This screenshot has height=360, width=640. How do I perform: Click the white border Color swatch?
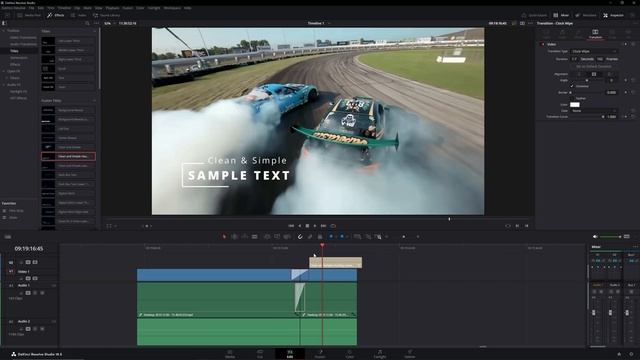coord(575,104)
